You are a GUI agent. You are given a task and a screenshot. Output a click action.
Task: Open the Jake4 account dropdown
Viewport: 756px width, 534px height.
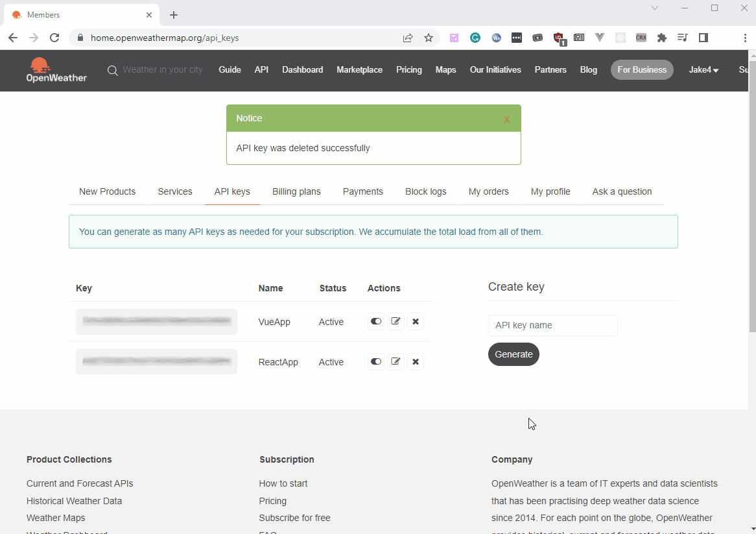click(x=703, y=70)
